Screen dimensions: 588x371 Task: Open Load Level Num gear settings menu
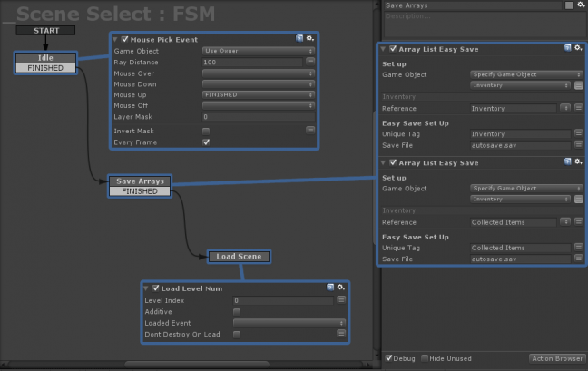pos(340,287)
